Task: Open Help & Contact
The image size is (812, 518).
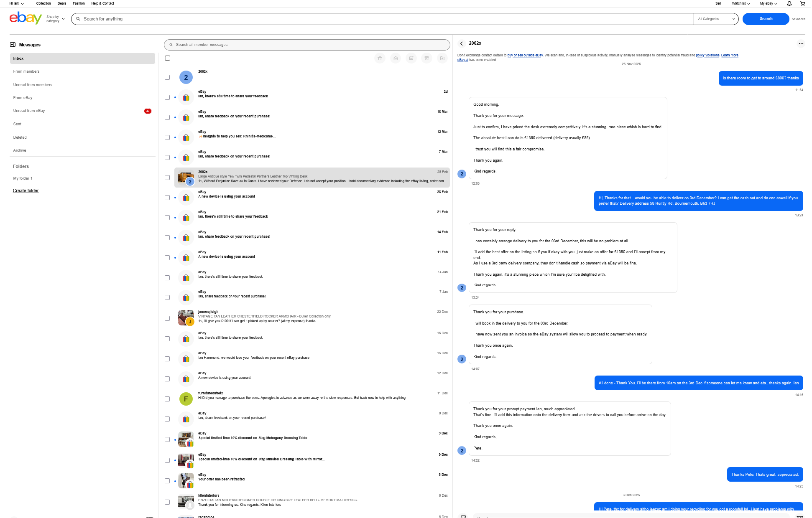Action: [102, 3]
